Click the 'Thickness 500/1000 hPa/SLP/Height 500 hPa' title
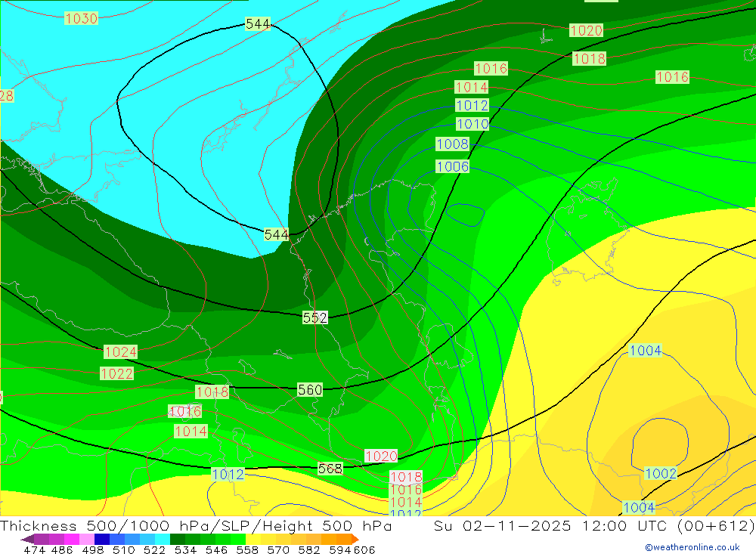The height and width of the screenshot is (554, 756). [196, 525]
